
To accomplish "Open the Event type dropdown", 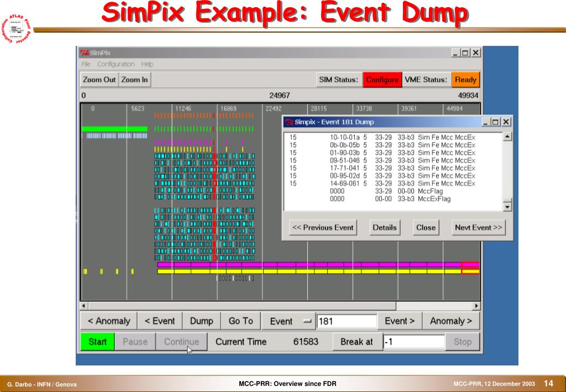I will 289,321.
